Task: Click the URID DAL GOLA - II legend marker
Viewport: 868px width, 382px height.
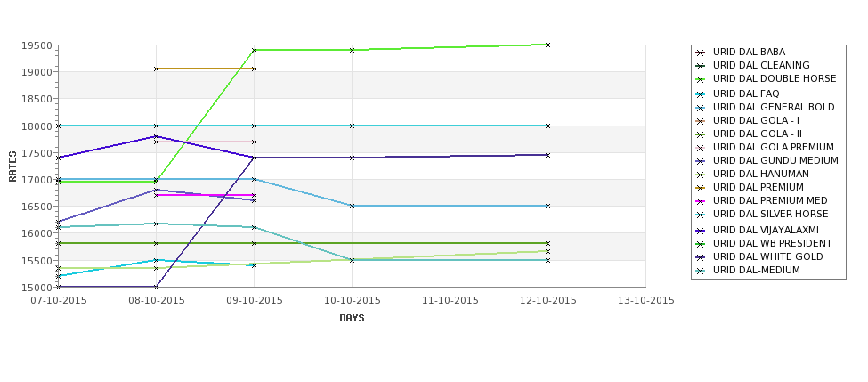Action: pyautogui.click(x=701, y=134)
